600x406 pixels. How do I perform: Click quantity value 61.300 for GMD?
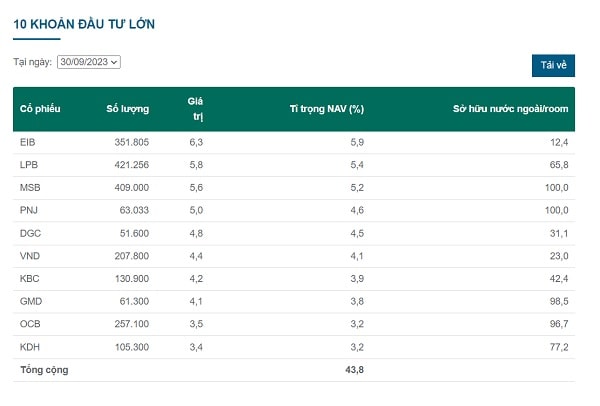coord(134,301)
